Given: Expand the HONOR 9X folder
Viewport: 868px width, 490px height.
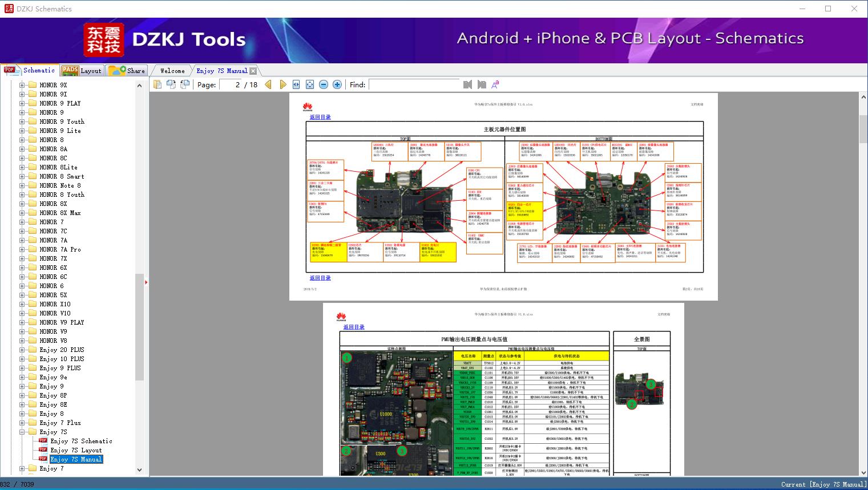Looking at the screenshot, I should coord(22,85).
